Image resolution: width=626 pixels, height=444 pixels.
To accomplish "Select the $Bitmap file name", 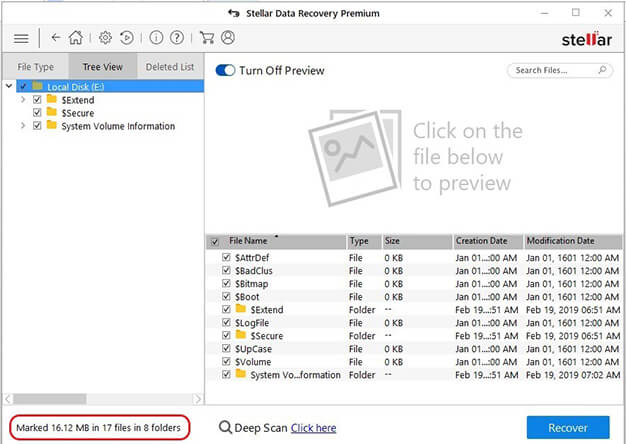I will tap(251, 284).
